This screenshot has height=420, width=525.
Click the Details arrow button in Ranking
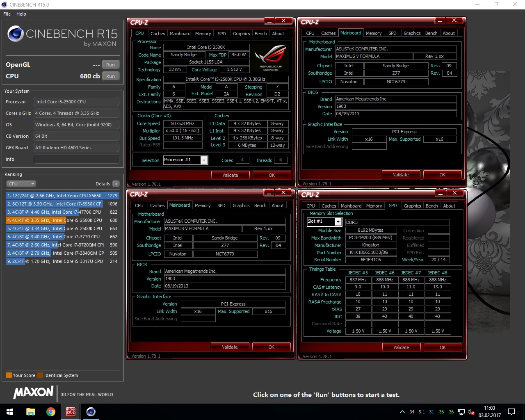(116, 184)
